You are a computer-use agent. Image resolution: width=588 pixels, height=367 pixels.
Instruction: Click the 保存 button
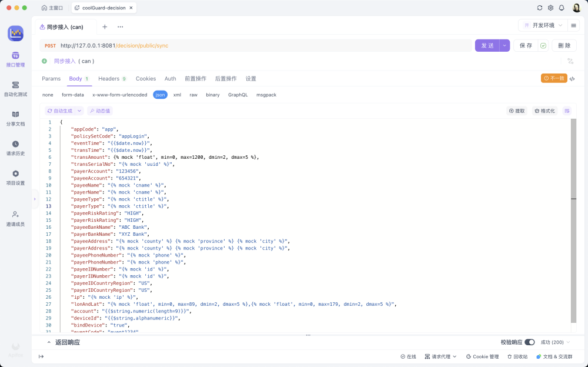[526, 45]
